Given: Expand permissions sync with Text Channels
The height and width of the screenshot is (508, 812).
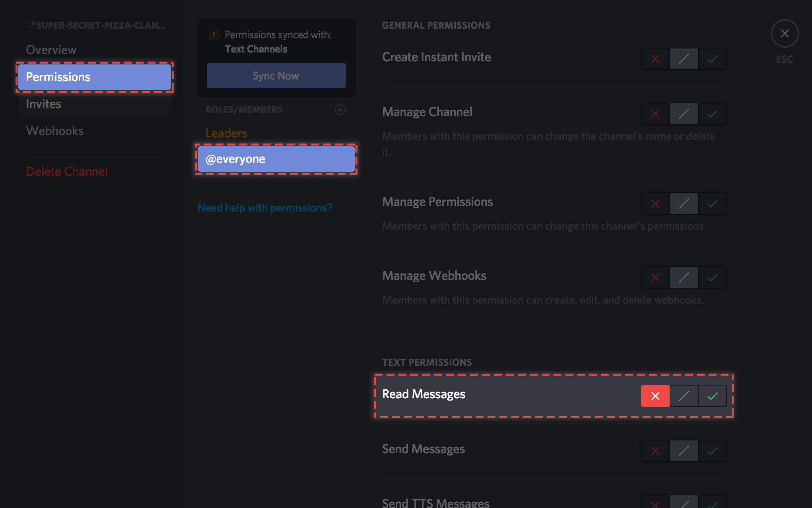Looking at the screenshot, I should point(276,75).
